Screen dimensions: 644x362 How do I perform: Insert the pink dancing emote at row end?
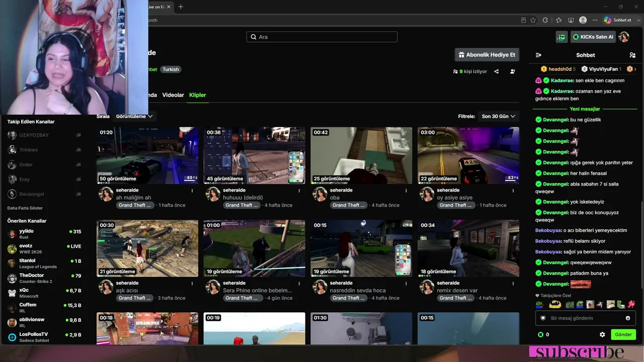click(x=631, y=304)
